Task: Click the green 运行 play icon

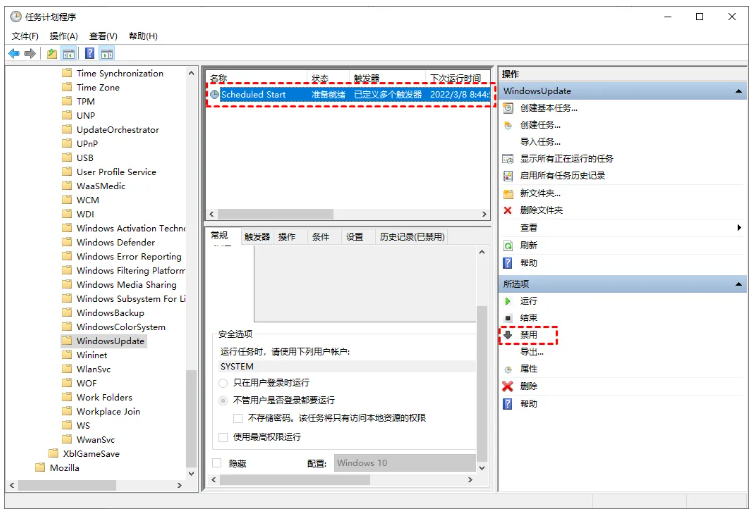Action: click(508, 301)
